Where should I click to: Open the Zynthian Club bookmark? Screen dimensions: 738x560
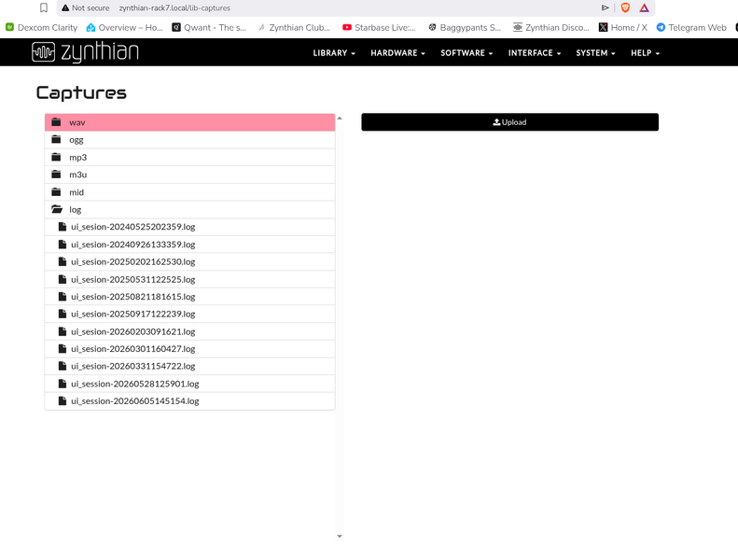[294, 27]
